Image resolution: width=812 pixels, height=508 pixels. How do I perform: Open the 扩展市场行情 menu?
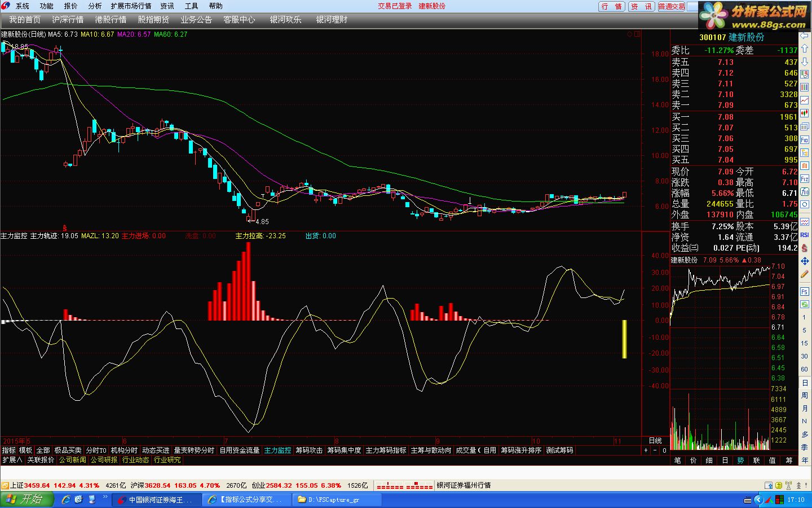point(131,6)
